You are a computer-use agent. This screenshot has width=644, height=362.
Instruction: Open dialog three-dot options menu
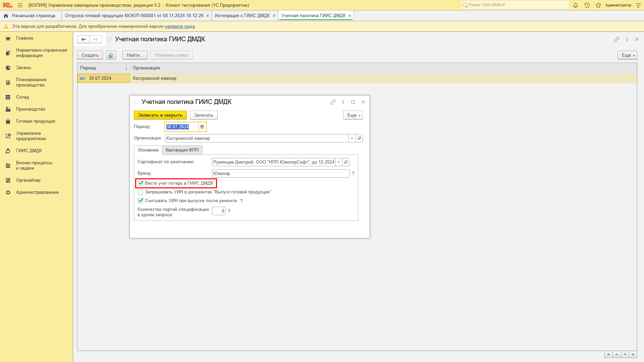343,102
